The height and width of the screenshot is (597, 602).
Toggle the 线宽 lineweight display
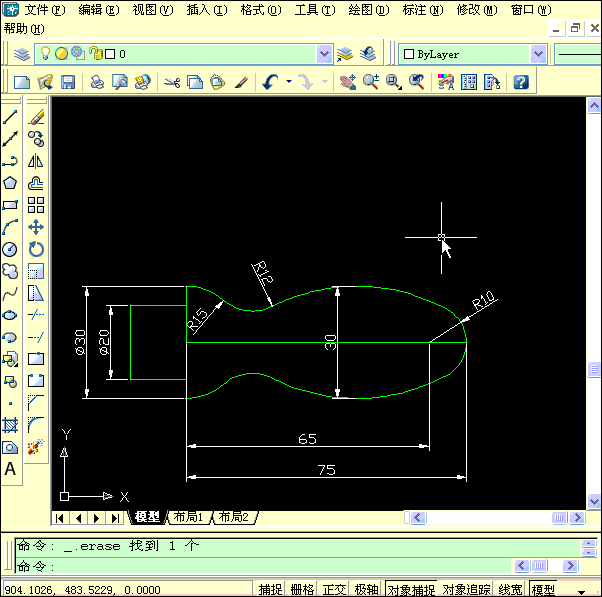pos(510,589)
